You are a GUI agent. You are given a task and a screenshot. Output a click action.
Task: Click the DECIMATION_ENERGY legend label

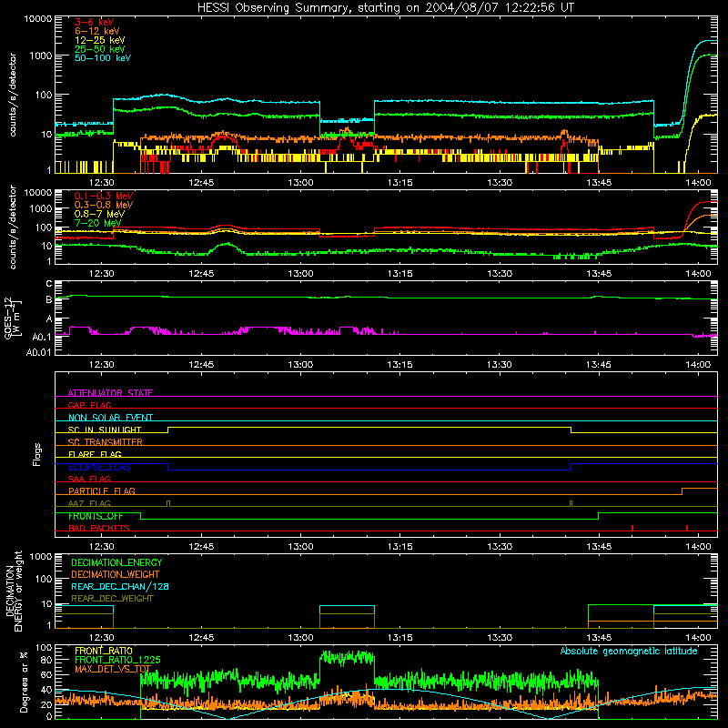[116, 562]
